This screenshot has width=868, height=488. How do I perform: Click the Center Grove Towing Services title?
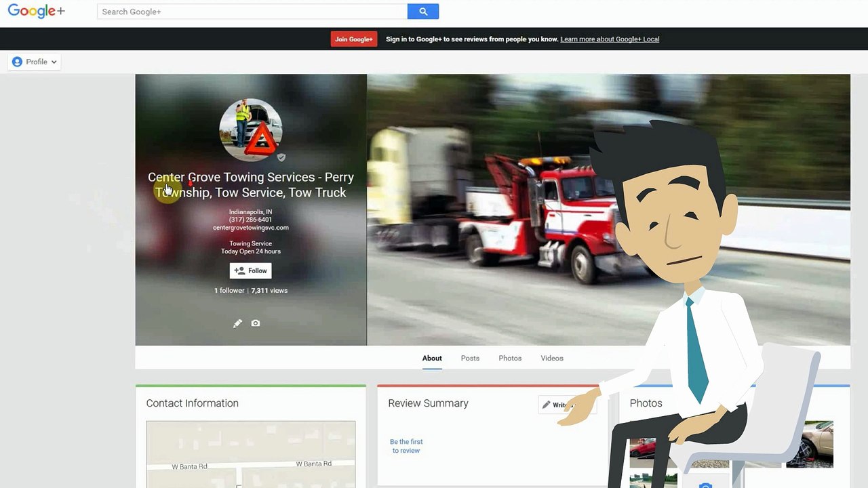(251, 184)
